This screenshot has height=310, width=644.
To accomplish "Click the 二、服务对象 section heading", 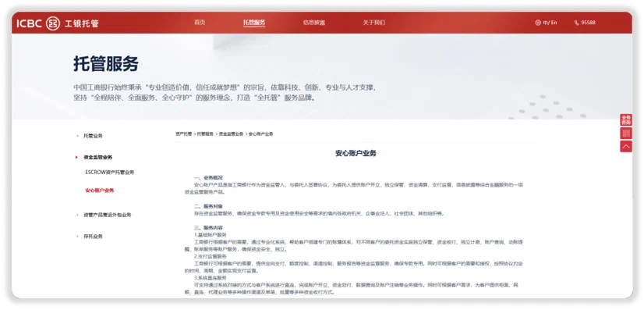I will click(208, 206).
